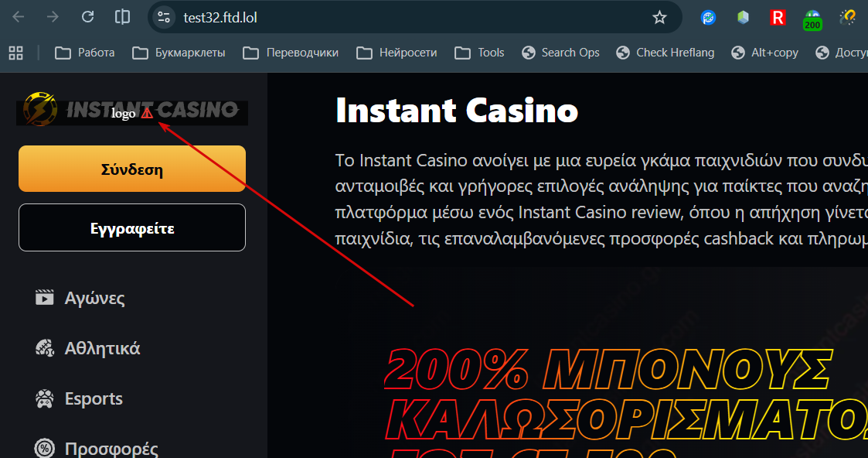Click the browser back arrow
This screenshot has height=458, width=868.
[x=19, y=17]
